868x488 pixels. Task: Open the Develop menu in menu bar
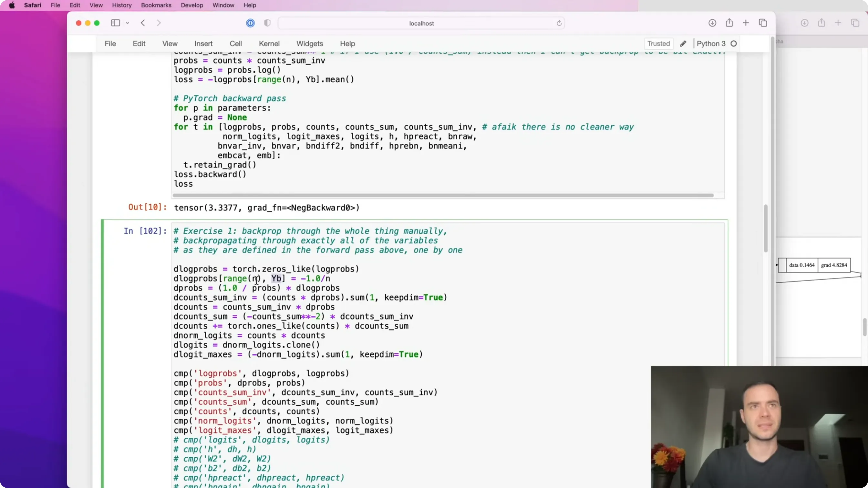tap(192, 5)
